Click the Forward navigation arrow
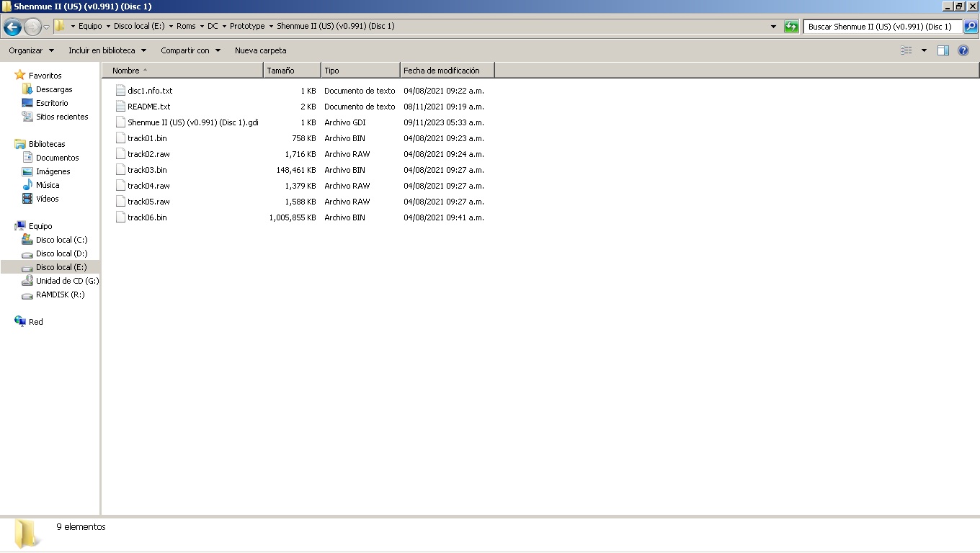Viewport: 980px width, 553px height. [32, 27]
